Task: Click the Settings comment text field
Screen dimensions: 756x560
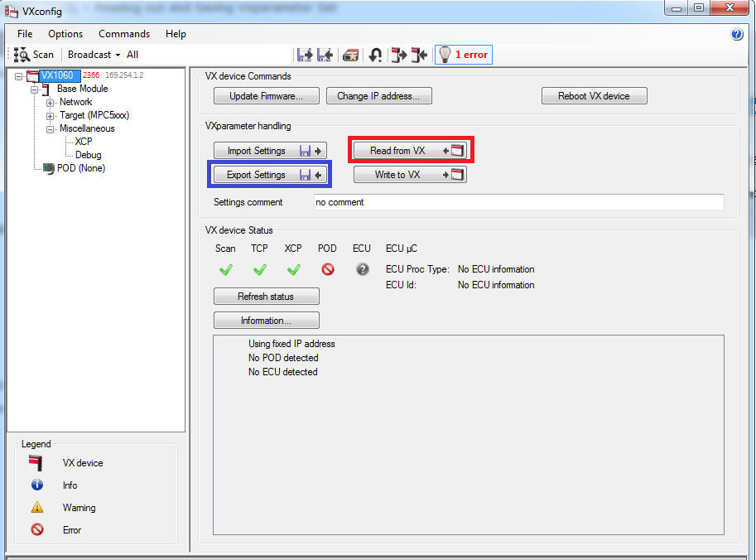Action: [519, 202]
